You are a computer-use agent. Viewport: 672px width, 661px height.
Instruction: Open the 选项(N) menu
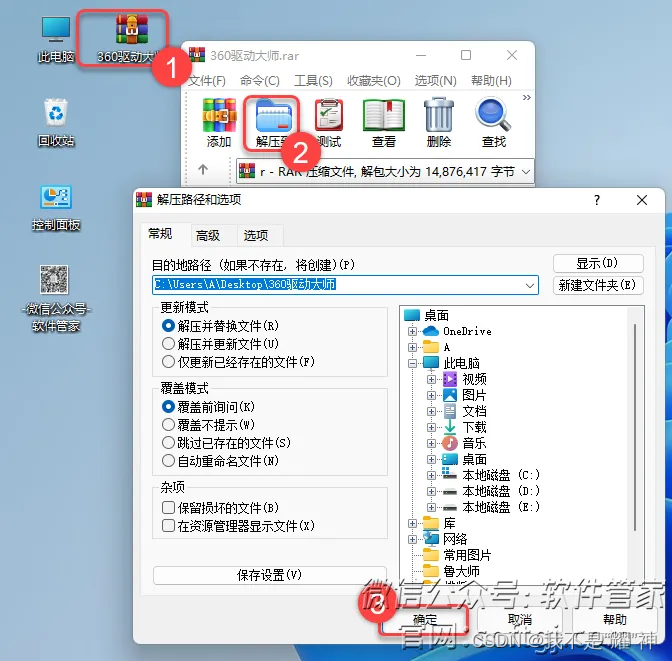point(435,81)
